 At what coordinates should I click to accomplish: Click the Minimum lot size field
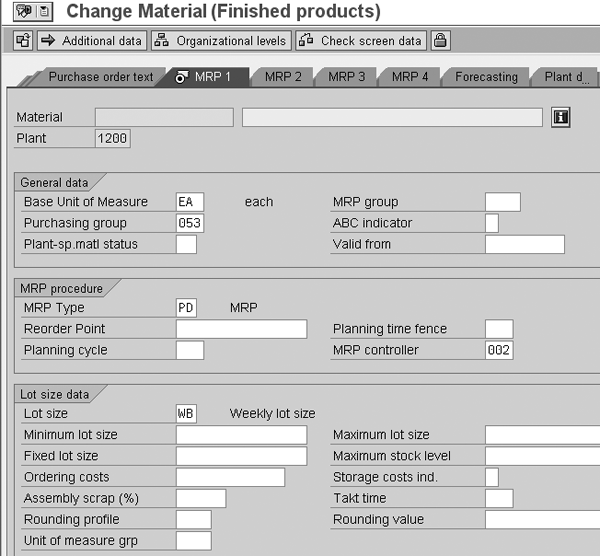coord(241,435)
